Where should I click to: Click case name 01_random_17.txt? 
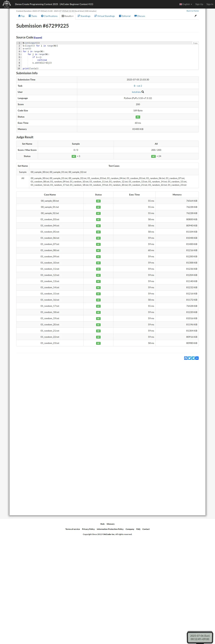coord(50,306)
